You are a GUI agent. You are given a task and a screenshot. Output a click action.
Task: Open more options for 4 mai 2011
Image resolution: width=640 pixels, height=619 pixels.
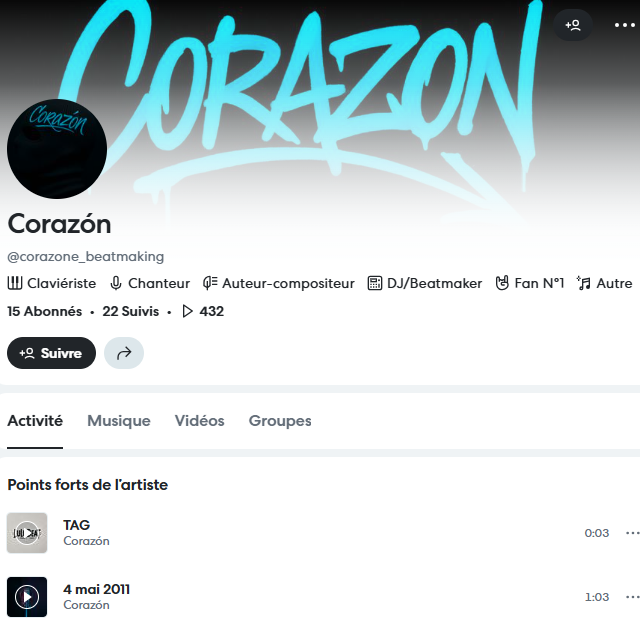pyautogui.click(x=632, y=597)
